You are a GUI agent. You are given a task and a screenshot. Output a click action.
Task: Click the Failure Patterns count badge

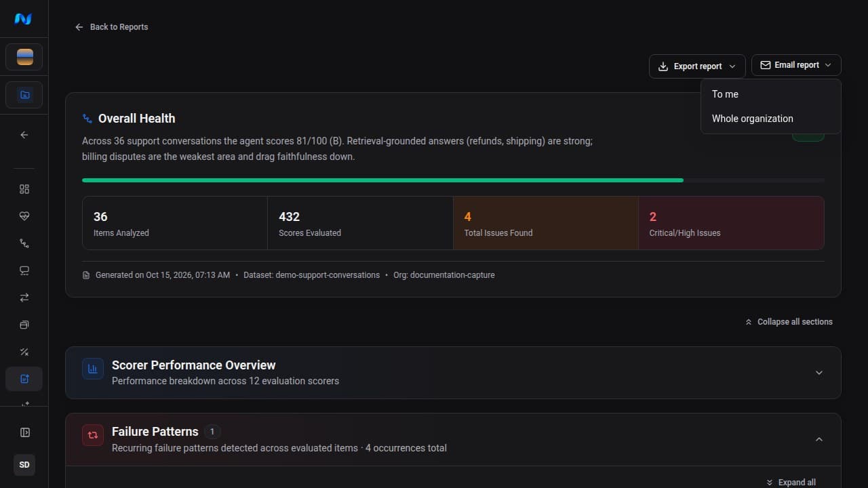[x=212, y=432]
